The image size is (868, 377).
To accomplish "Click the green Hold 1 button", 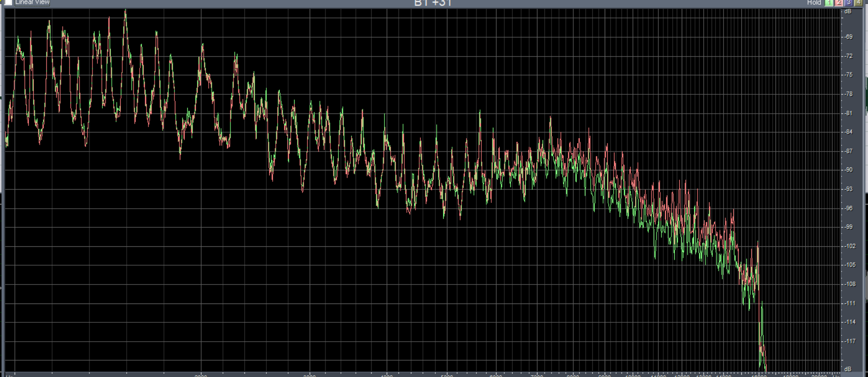I will pyautogui.click(x=829, y=2).
